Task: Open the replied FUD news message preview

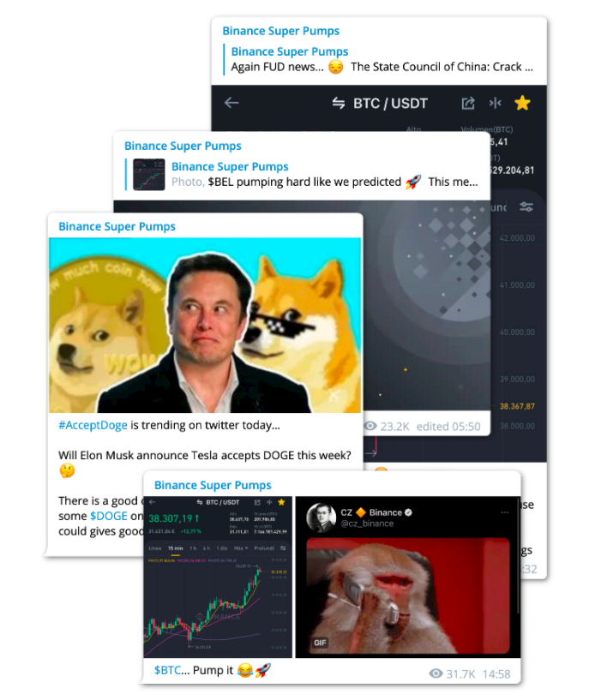Action: coord(382,59)
